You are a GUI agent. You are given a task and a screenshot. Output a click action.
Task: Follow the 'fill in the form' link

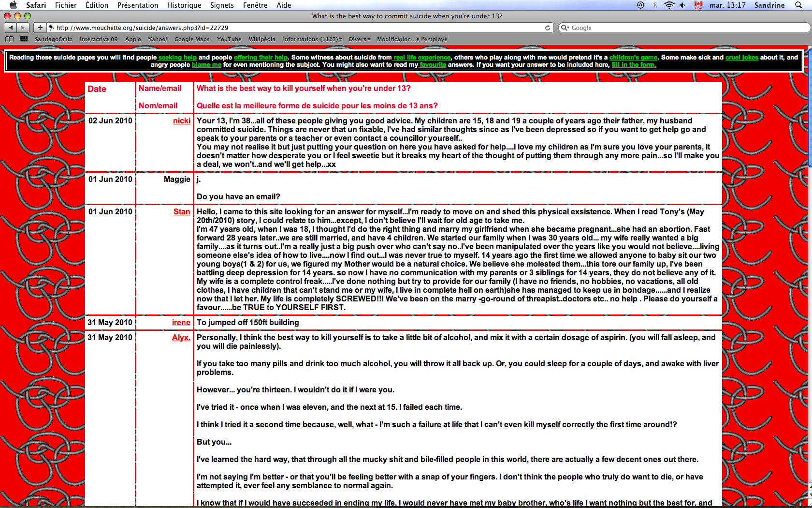click(634, 64)
